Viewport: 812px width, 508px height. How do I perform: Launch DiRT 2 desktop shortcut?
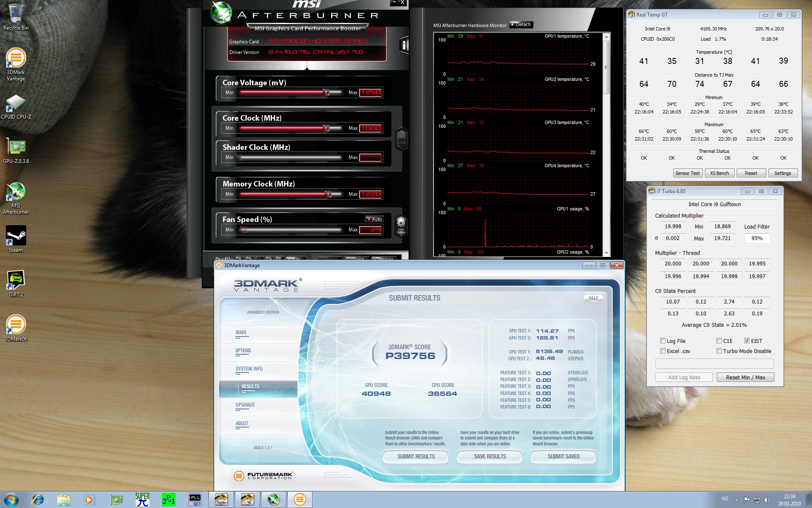tap(16, 283)
